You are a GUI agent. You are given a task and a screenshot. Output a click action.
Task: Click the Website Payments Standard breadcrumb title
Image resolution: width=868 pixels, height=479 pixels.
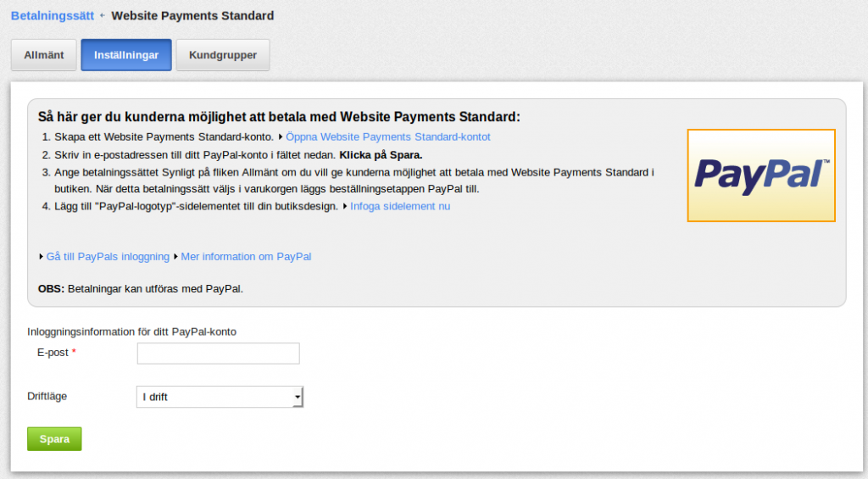click(192, 15)
